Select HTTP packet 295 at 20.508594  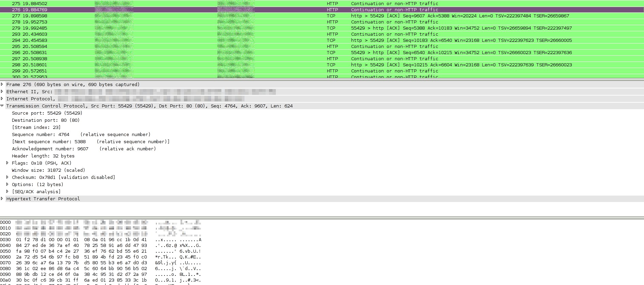[322, 46]
